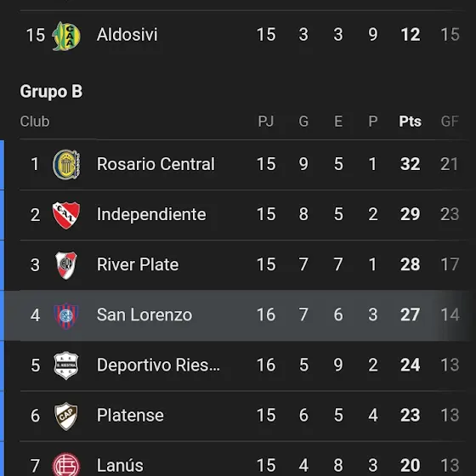
Task: Click the River Plate crest icon
Action: pyautogui.click(x=66, y=265)
